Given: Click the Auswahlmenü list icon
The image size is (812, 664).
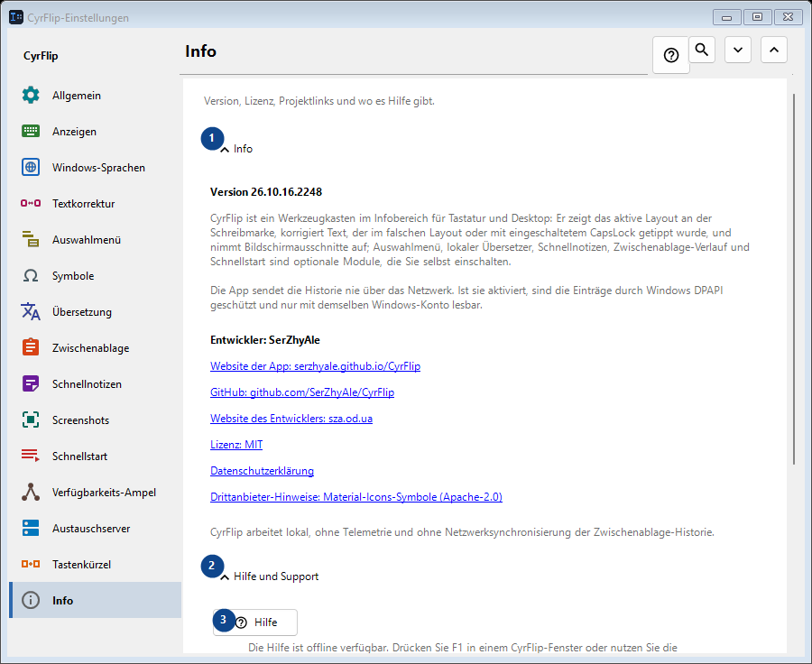Looking at the screenshot, I should (x=31, y=239).
